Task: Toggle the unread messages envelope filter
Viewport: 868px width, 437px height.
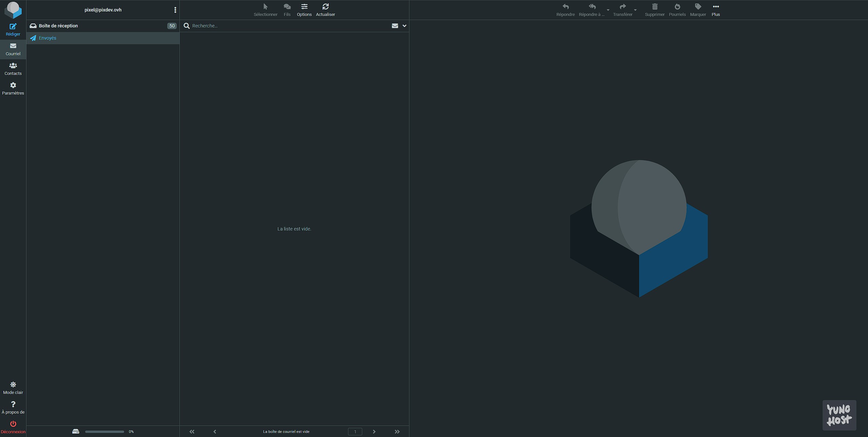Action: (394, 26)
